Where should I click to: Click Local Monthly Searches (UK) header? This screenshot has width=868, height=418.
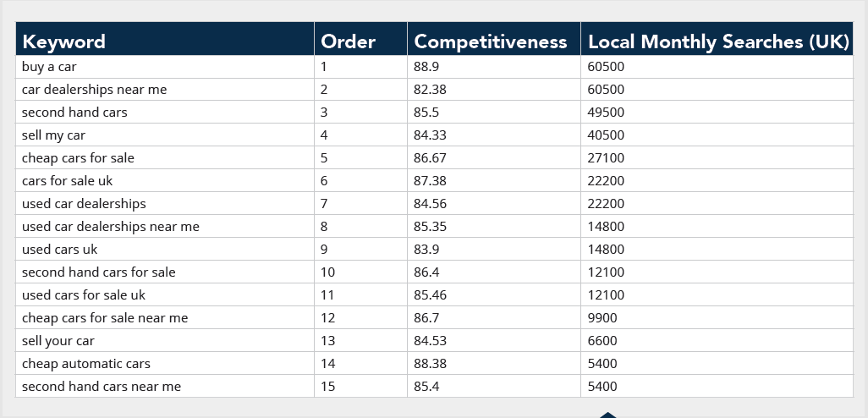[x=717, y=39]
